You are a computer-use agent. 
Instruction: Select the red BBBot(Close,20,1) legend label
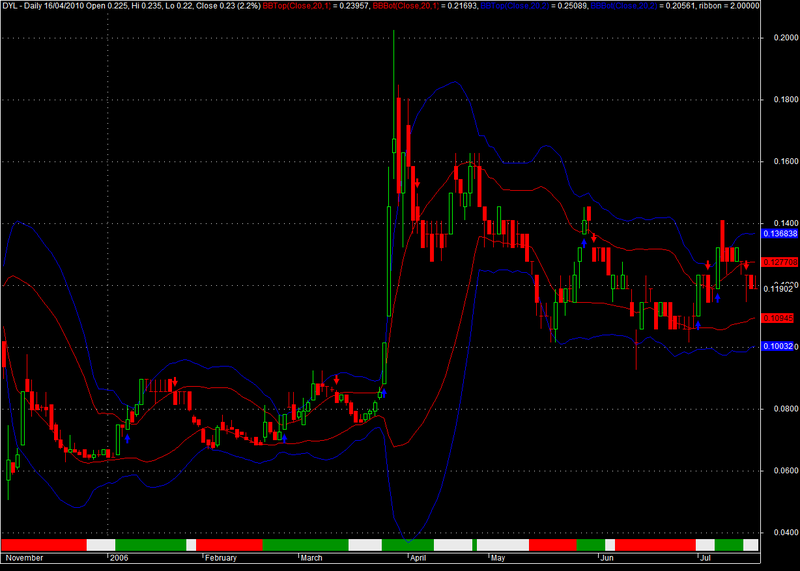tap(406, 6)
